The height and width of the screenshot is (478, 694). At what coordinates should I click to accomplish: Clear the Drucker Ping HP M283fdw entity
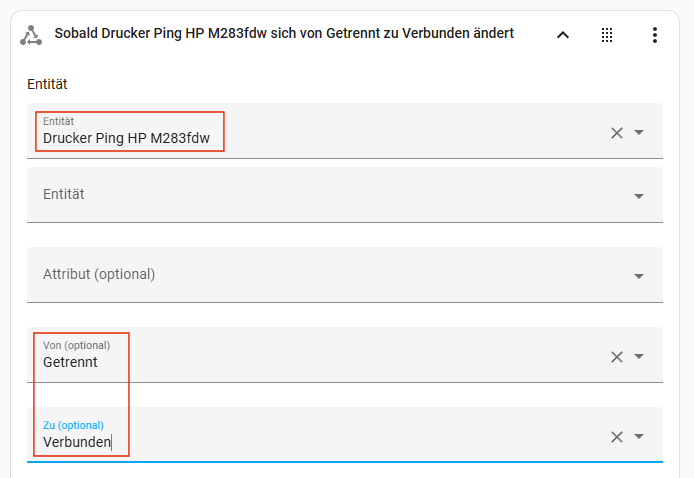point(617,133)
